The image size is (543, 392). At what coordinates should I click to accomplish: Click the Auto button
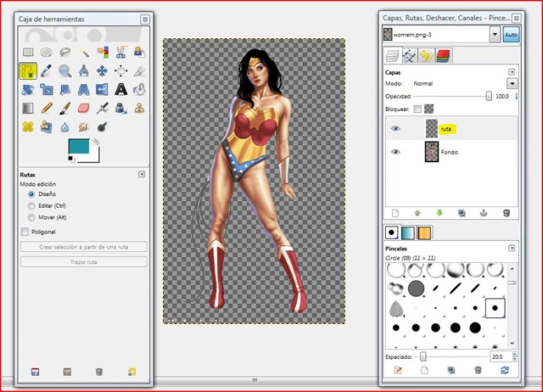[x=512, y=35]
